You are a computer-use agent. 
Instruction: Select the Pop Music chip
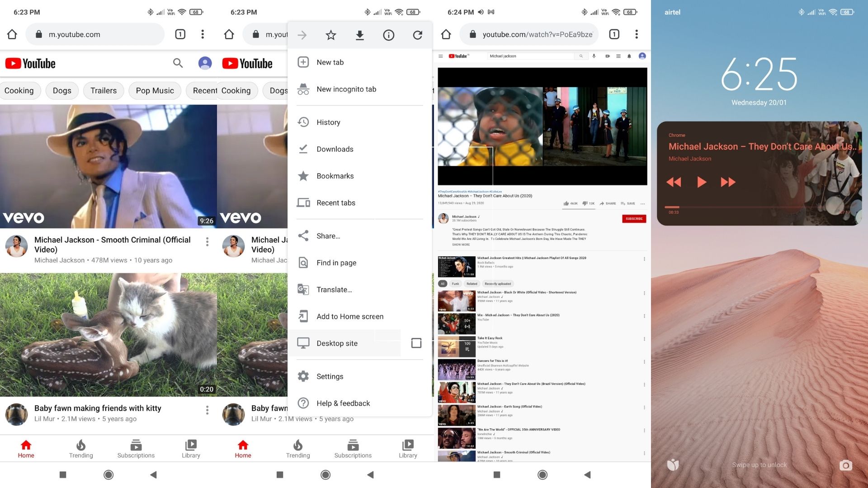(x=155, y=90)
